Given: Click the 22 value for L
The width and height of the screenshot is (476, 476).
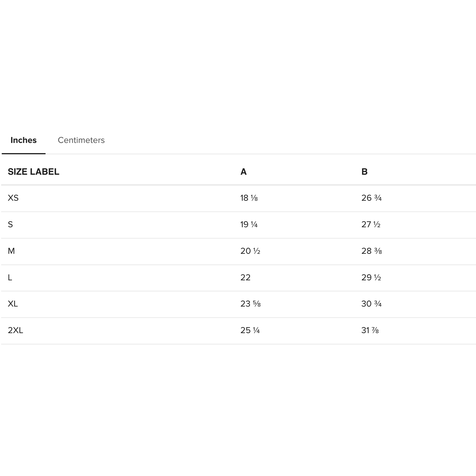Looking at the screenshot, I should [245, 278].
